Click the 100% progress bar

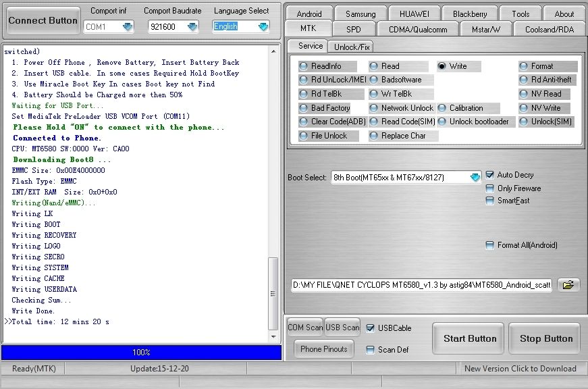(x=141, y=353)
